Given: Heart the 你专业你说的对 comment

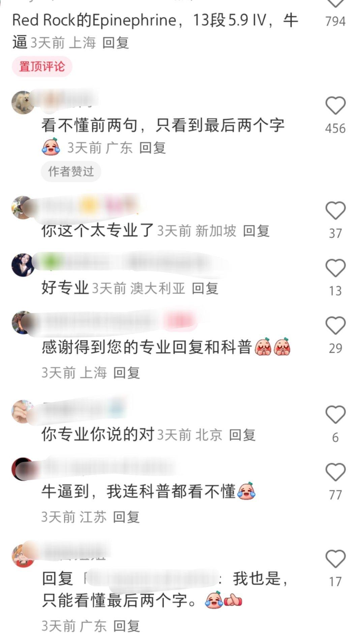Looking at the screenshot, I should (x=335, y=415).
